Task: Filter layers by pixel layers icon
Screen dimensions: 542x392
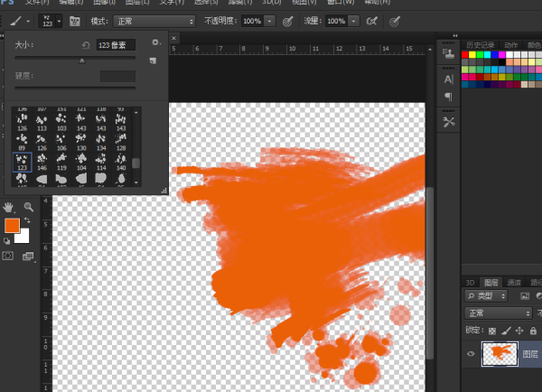Action: (x=525, y=296)
